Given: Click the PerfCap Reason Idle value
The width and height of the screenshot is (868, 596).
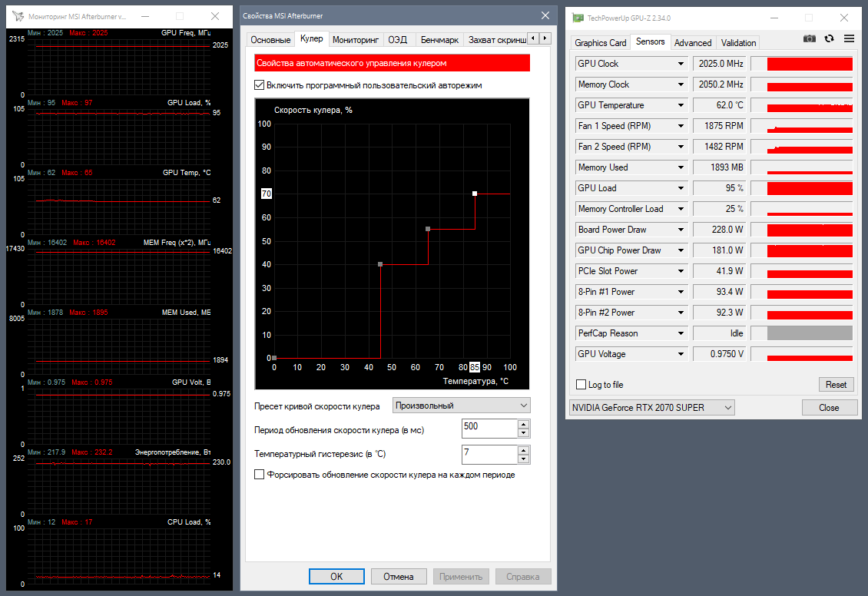Looking at the screenshot, I should (719, 333).
